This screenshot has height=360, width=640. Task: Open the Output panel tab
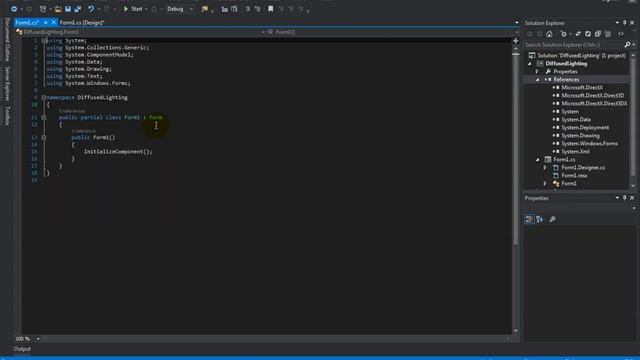[22, 349]
